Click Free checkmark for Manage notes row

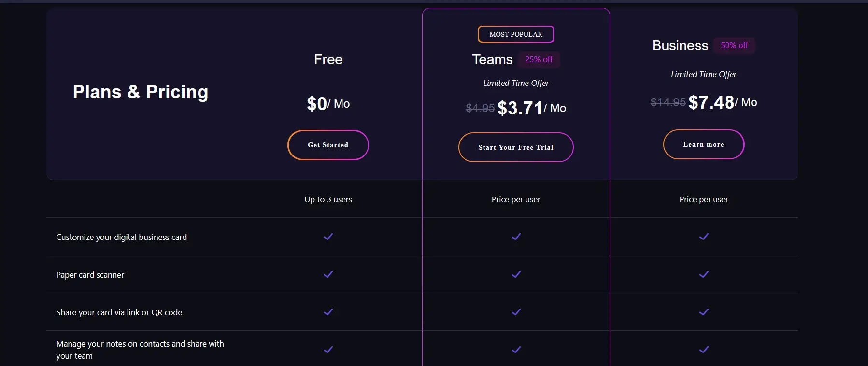[328, 350]
